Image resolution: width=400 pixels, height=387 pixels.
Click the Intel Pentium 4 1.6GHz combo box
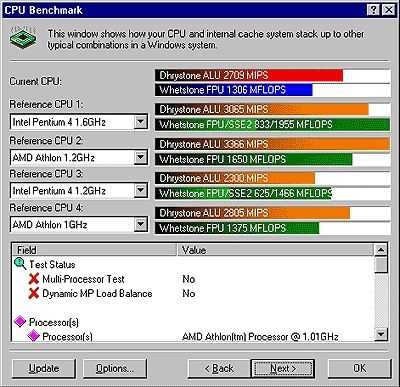tap(79, 122)
